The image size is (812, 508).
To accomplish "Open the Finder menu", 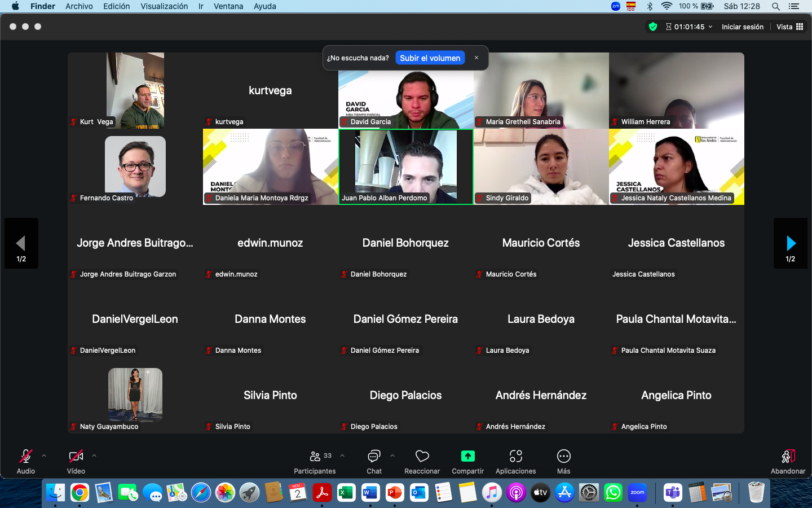I will (x=43, y=6).
